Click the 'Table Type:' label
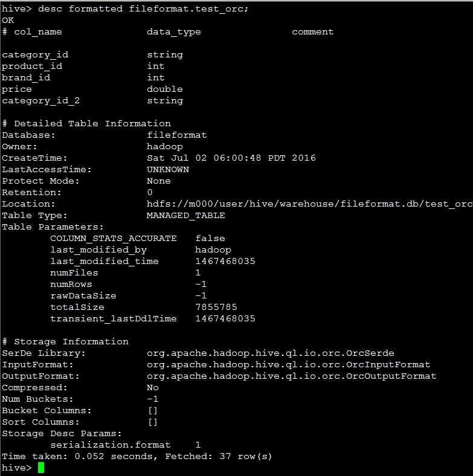Image resolution: width=473 pixels, height=476 pixels. (34, 216)
